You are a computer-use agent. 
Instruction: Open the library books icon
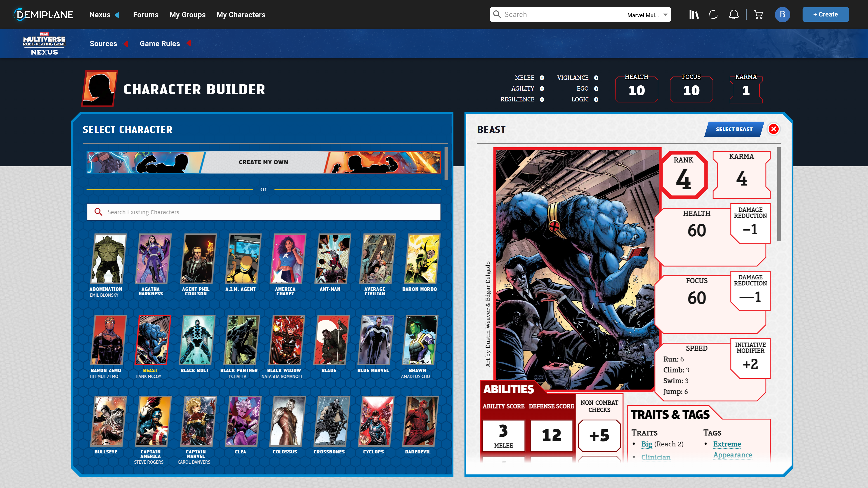click(x=694, y=14)
